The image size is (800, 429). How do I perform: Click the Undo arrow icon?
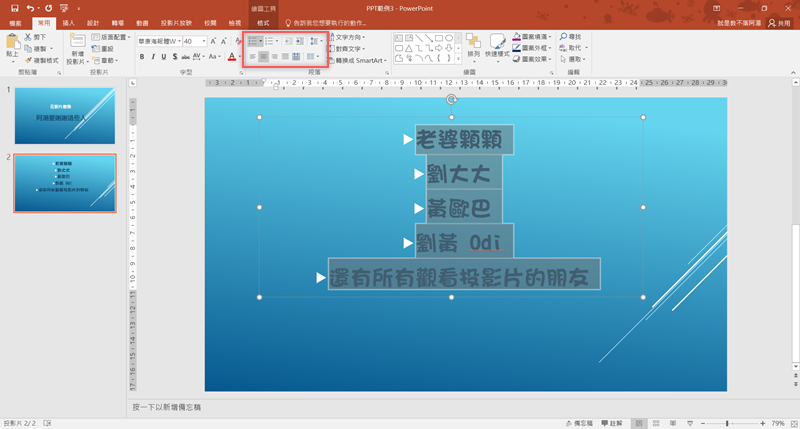tap(30, 7)
